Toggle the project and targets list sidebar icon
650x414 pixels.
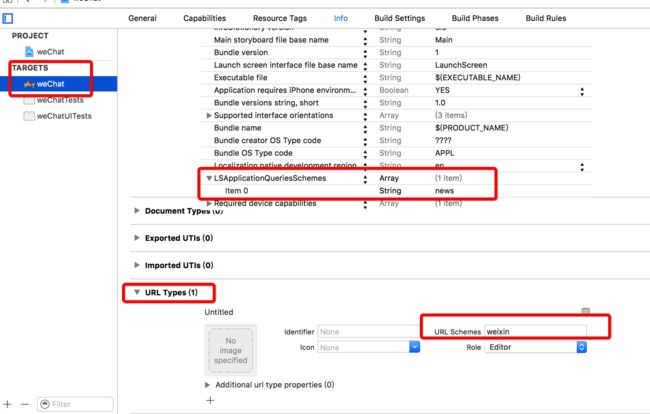tap(7, 18)
